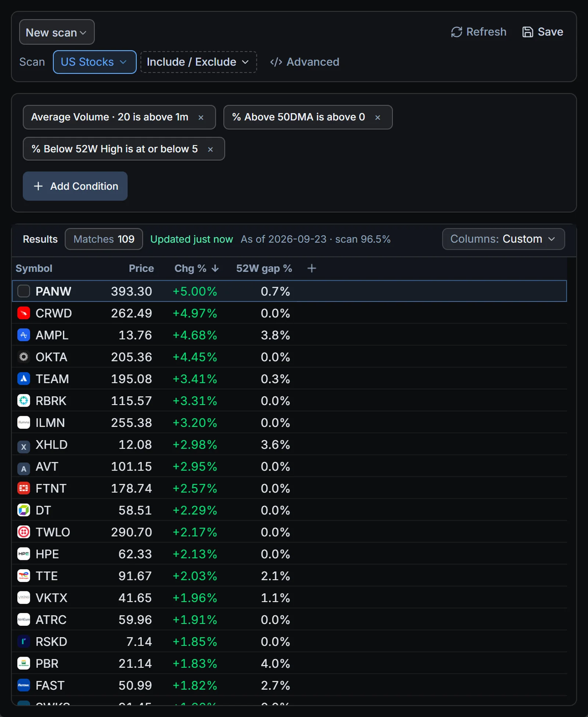Open the US Stocks dropdown

coord(94,62)
